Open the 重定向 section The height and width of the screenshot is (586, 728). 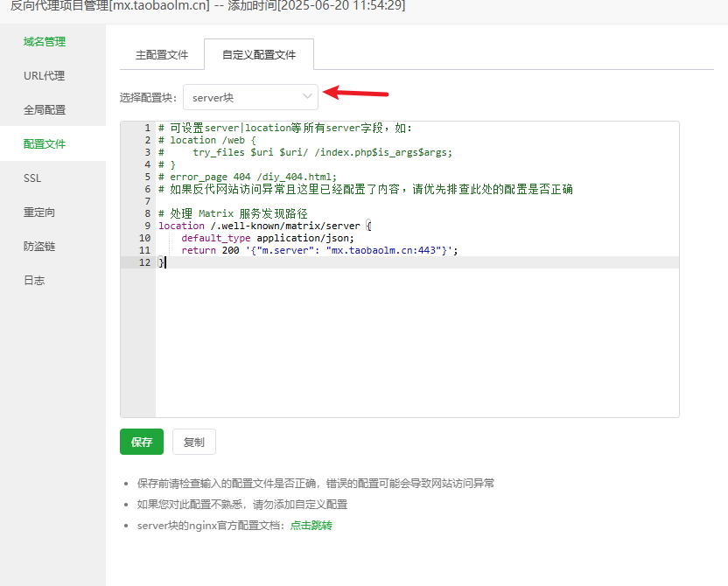tap(39, 212)
